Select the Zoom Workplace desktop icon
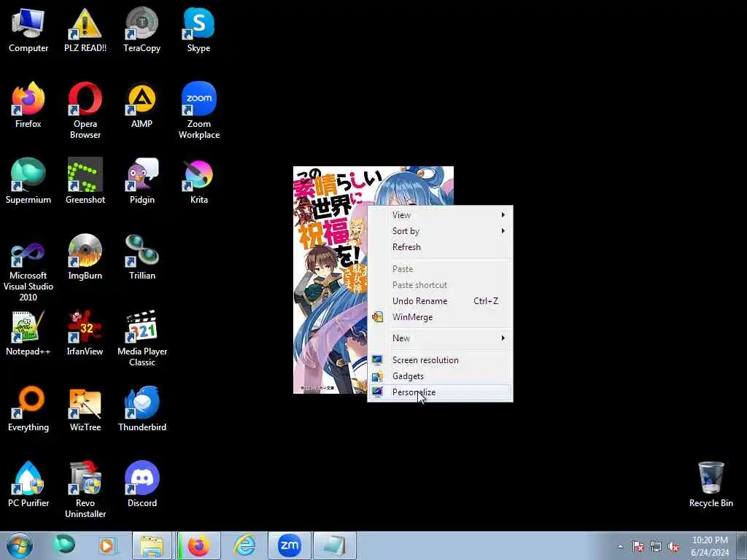This screenshot has height=560, width=747. 198,111
